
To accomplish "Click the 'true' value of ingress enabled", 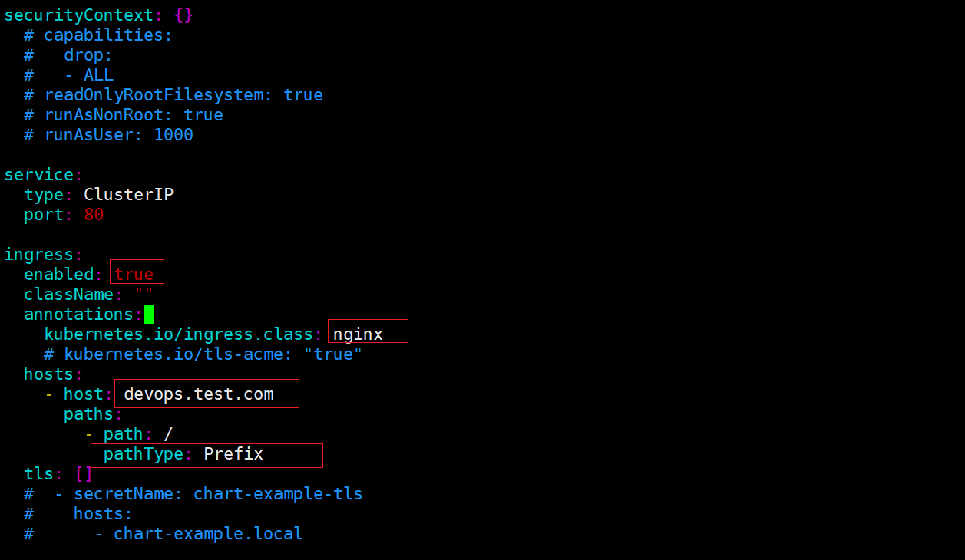I will (134, 274).
